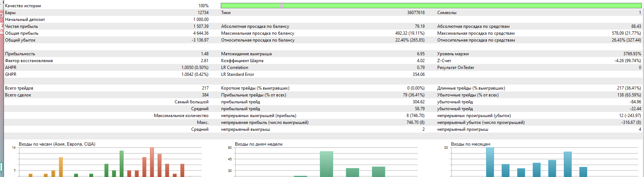Image resolution: width=644 pixels, height=177 pixels.
Task: Click the Входы по дням недели chart title
Action: click(x=259, y=144)
